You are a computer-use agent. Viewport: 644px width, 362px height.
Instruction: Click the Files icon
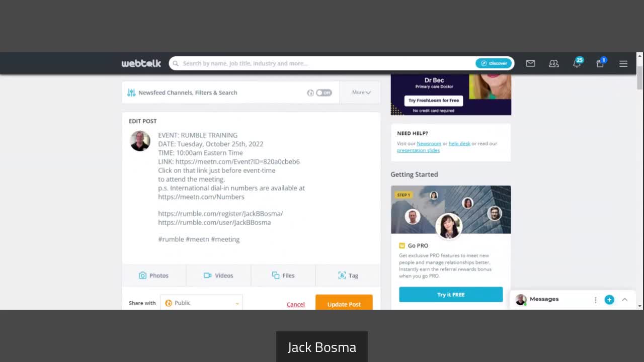pyautogui.click(x=276, y=276)
